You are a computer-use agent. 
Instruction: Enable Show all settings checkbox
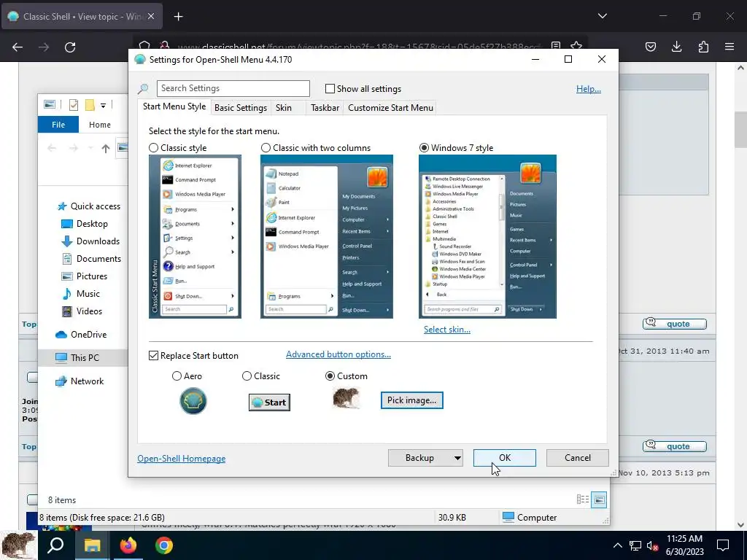330,88
